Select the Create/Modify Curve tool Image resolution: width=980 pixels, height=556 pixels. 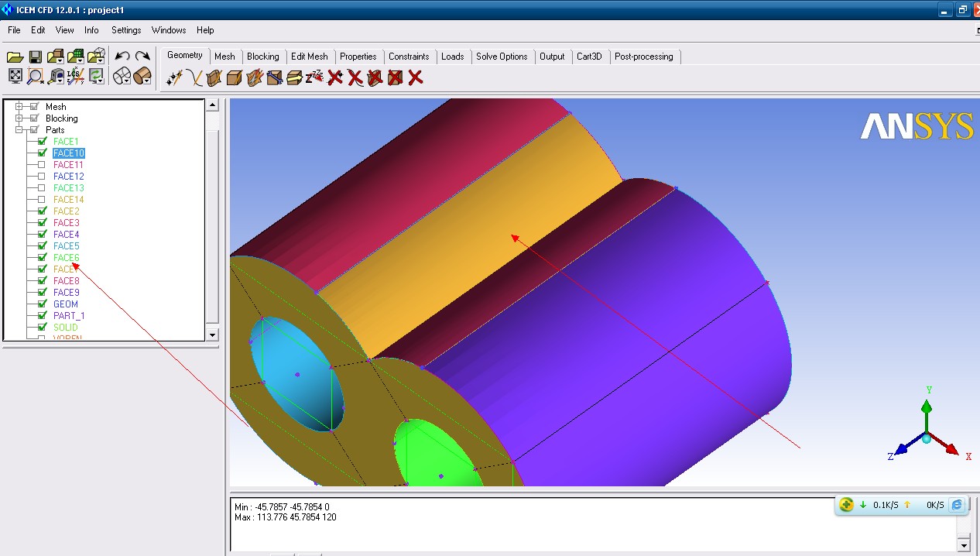194,77
